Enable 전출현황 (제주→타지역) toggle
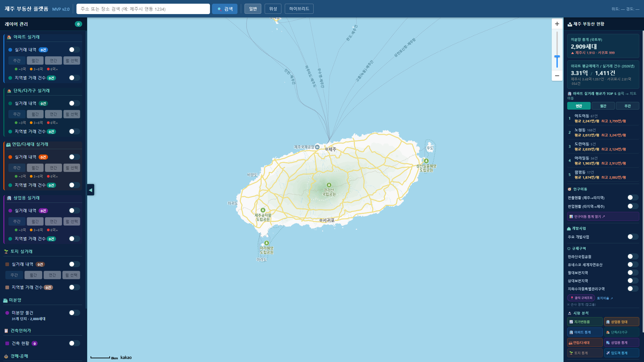The image size is (644, 362). [633, 198]
